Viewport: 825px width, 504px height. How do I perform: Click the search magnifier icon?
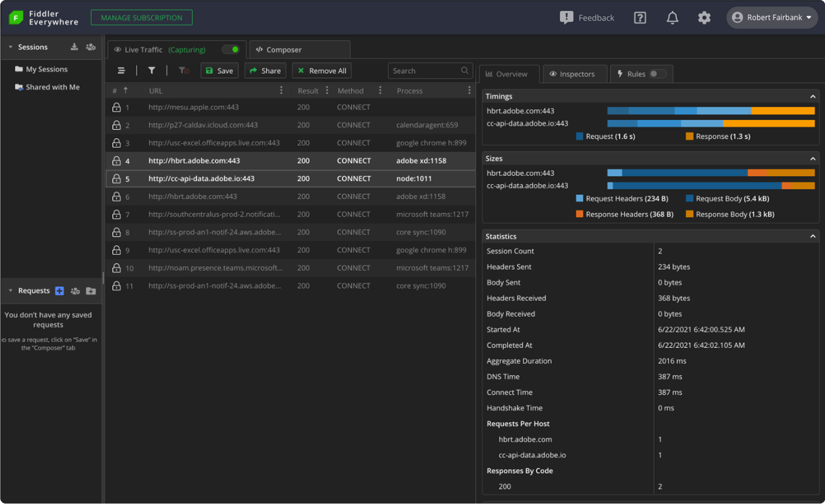click(x=464, y=70)
